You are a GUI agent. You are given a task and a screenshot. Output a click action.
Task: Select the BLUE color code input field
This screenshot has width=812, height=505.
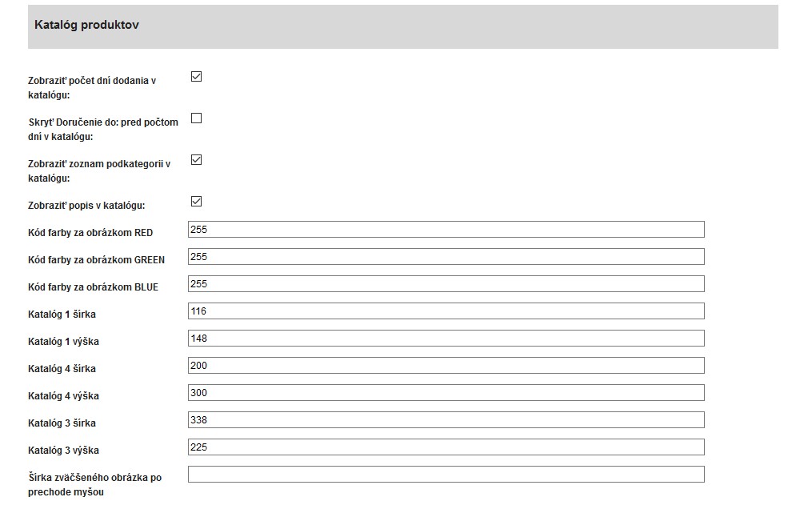point(446,284)
